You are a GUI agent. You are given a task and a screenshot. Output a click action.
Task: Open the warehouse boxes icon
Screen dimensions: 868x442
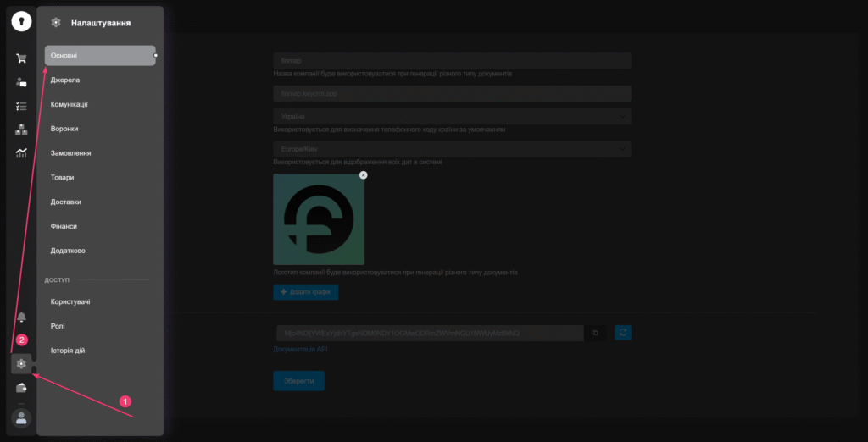click(21, 130)
